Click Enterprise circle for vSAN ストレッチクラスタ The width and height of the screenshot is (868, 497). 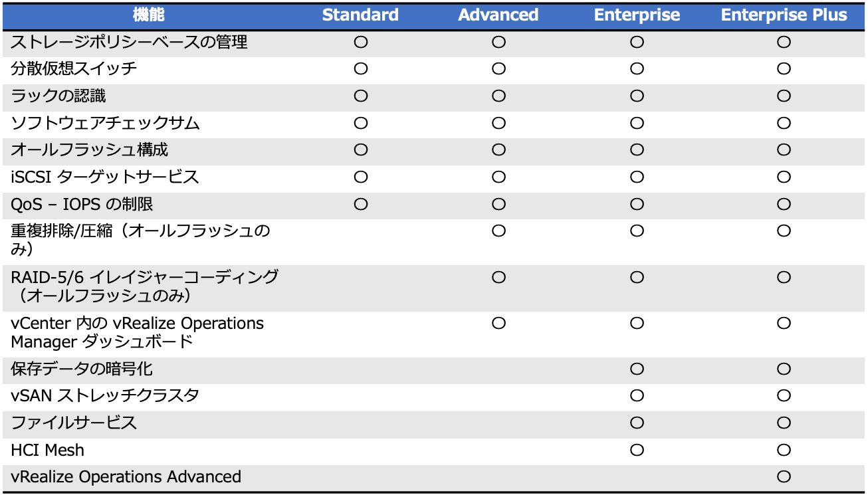pos(637,396)
